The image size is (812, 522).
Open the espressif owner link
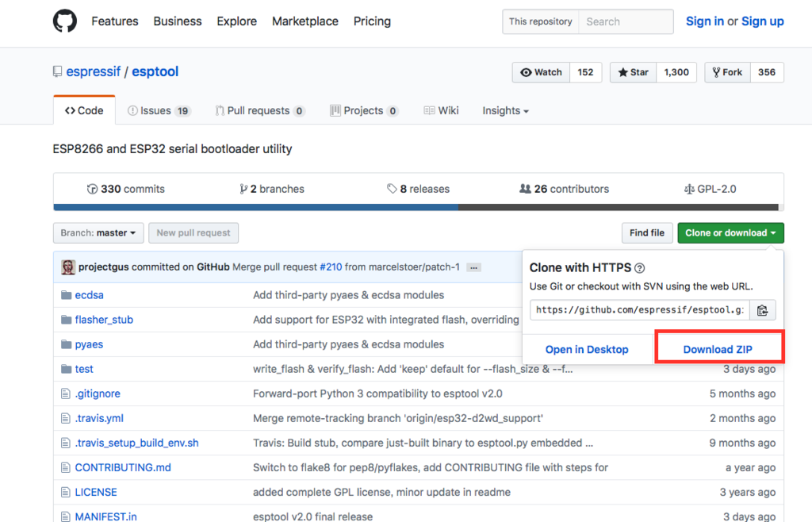[x=94, y=71]
